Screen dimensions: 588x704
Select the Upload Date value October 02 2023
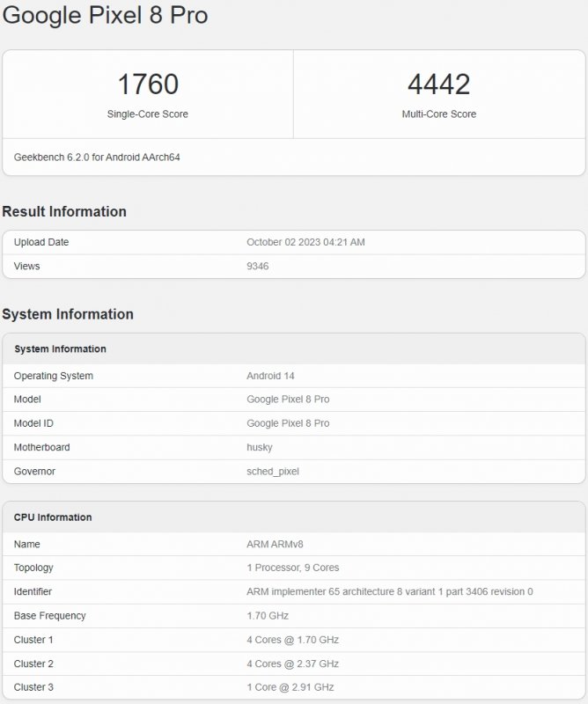click(305, 242)
